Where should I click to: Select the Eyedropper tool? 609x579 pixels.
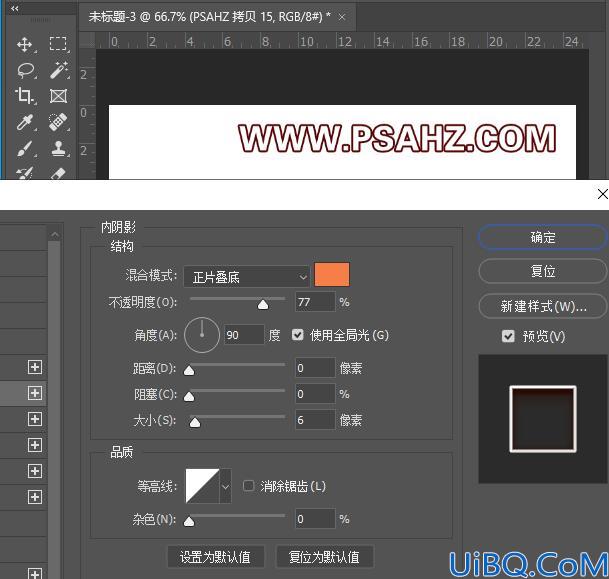(25, 122)
